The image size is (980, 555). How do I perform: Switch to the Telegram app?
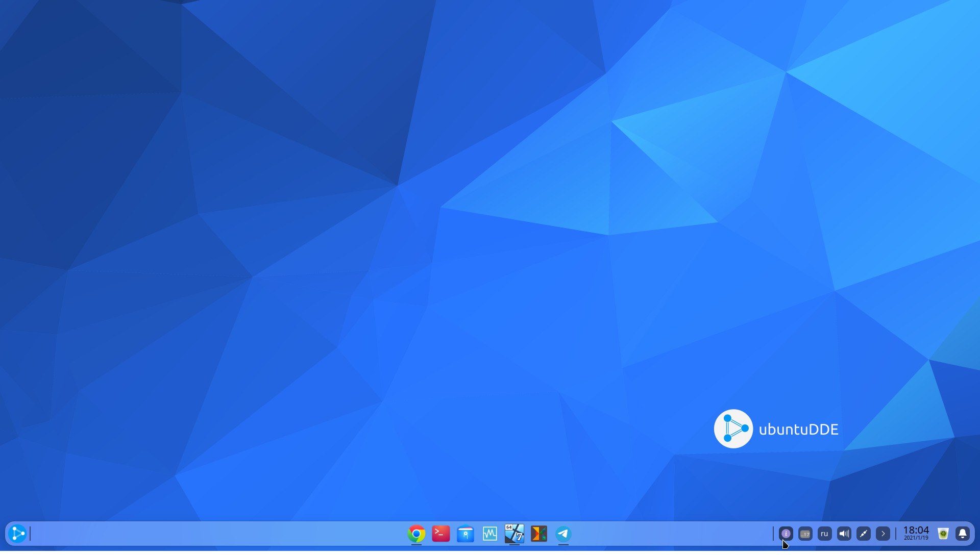pos(563,534)
